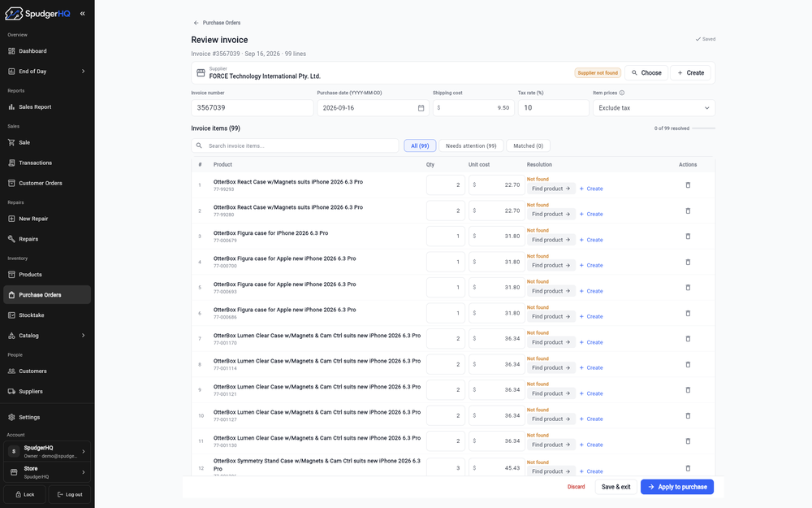Discard the invoice review
The width and height of the screenshot is (812, 508).
point(576,487)
